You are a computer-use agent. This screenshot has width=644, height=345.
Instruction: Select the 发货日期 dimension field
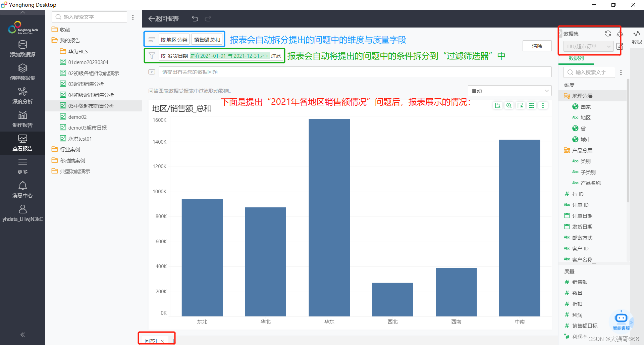(x=582, y=227)
